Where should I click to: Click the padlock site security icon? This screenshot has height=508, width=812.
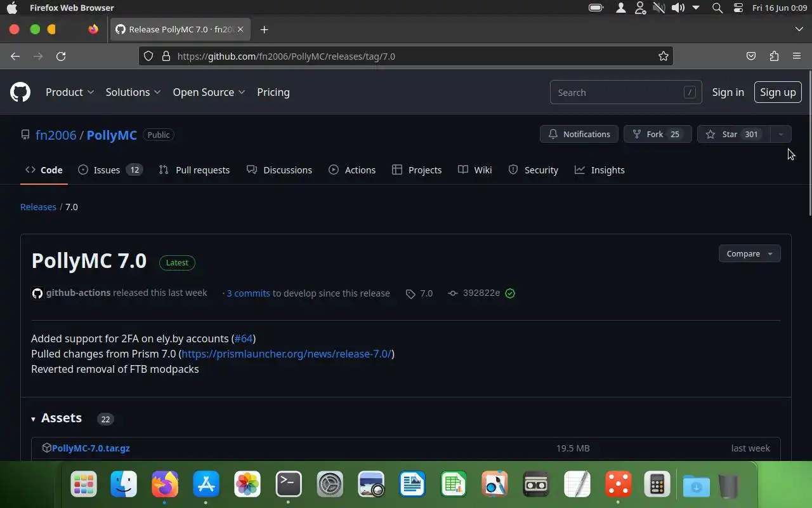[x=166, y=56]
